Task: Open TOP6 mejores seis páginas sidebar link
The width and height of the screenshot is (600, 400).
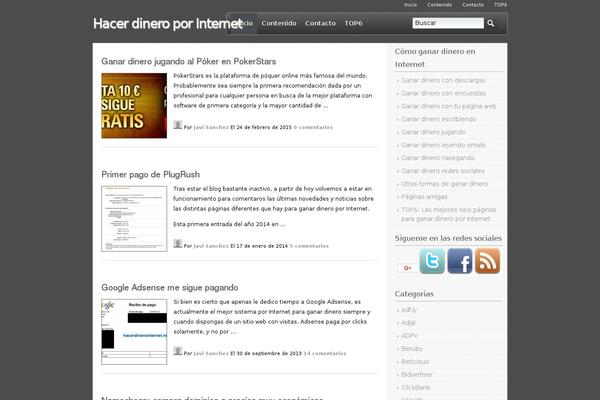Action: [x=448, y=214]
